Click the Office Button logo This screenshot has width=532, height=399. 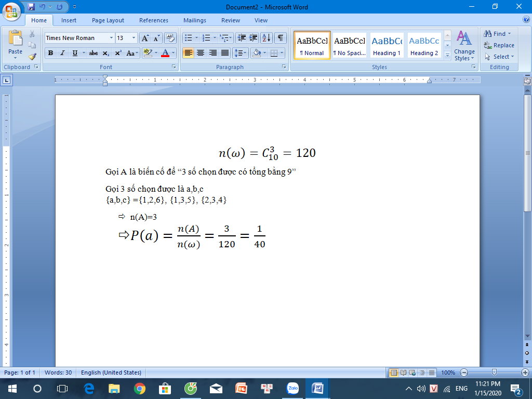(x=11, y=11)
